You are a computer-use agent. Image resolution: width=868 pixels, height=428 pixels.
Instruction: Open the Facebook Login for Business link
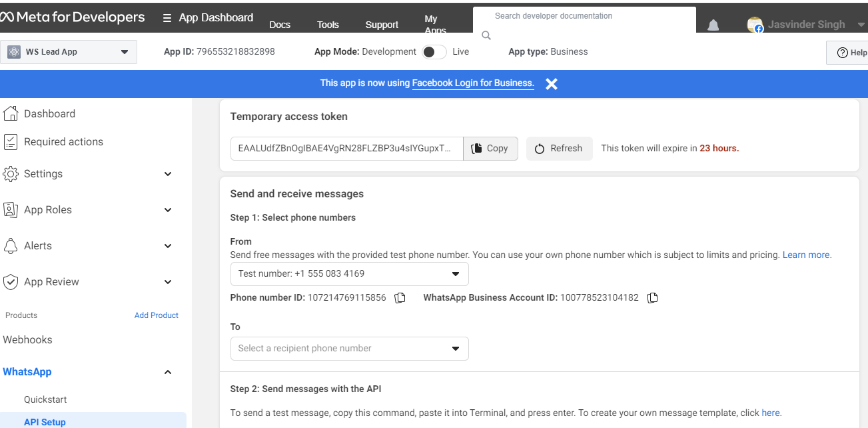tap(473, 83)
